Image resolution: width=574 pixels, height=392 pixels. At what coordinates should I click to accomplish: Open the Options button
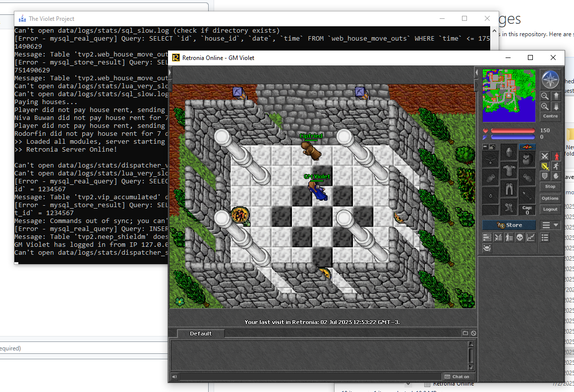550,198
